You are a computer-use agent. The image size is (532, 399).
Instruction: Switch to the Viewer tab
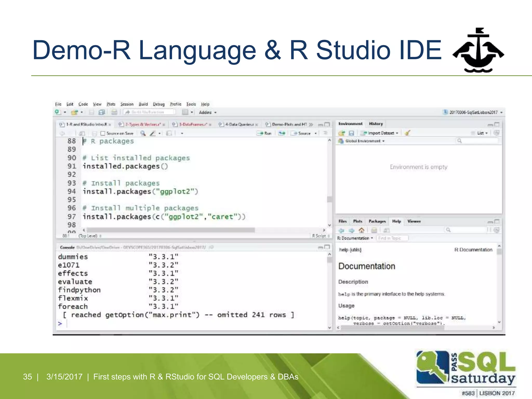[x=414, y=221]
